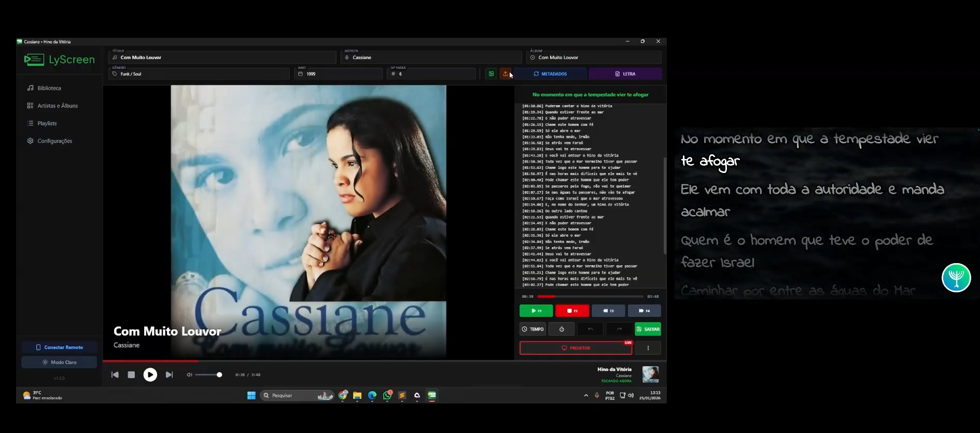Click the Tempo button

533,329
